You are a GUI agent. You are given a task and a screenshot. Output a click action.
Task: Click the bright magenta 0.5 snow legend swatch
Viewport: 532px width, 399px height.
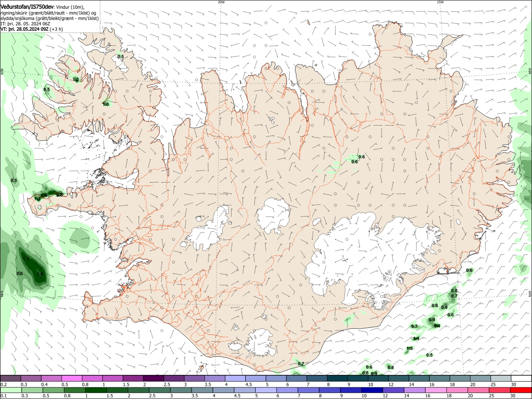pyautogui.click(x=71, y=379)
